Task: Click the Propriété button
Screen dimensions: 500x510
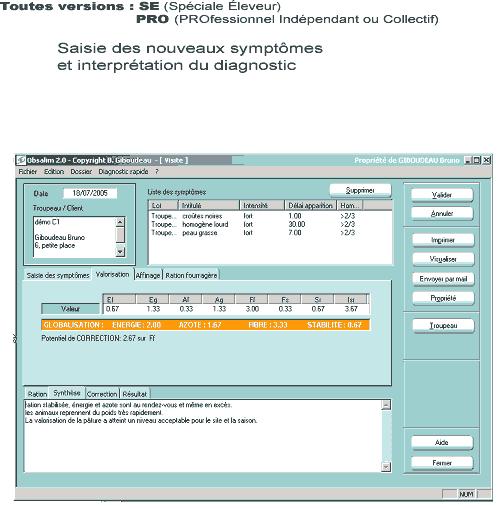Action: 443,298
